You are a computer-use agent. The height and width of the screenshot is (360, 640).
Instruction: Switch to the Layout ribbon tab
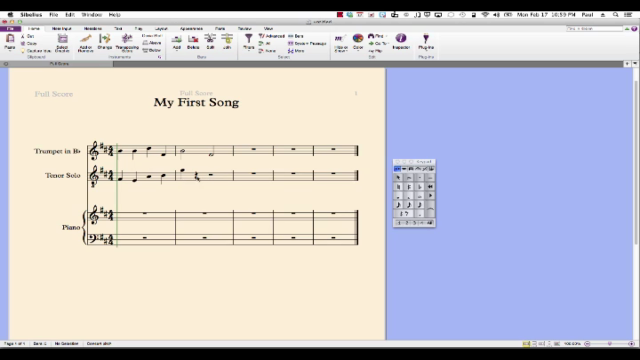161,29
